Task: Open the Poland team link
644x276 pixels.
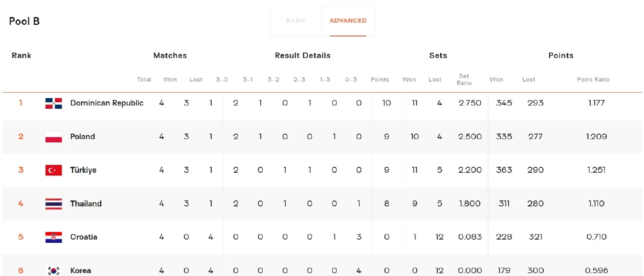Action: pos(83,137)
